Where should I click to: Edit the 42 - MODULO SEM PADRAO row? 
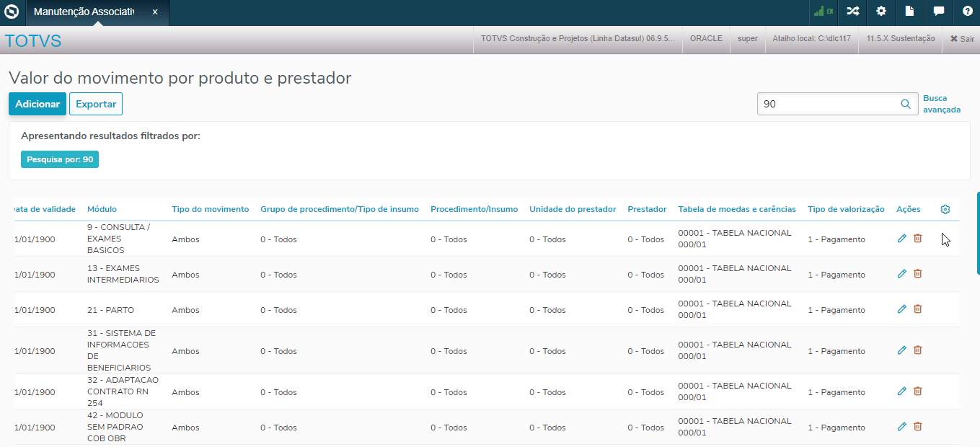pos(901,426)
